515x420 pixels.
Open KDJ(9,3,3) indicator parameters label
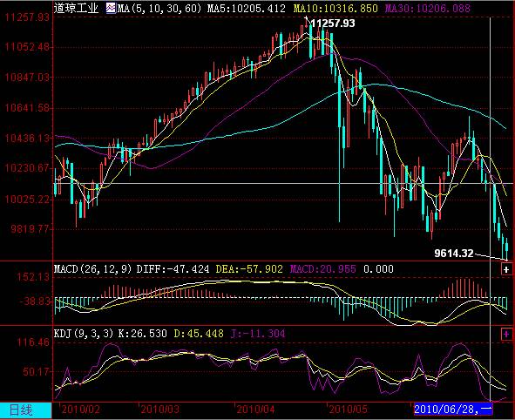(x=84, y=334)
